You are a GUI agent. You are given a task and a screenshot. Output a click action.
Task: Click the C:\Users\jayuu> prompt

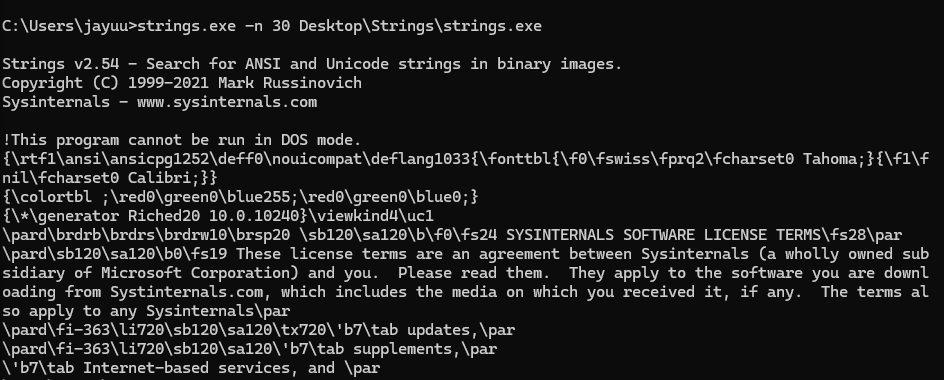tap(69, 26)
